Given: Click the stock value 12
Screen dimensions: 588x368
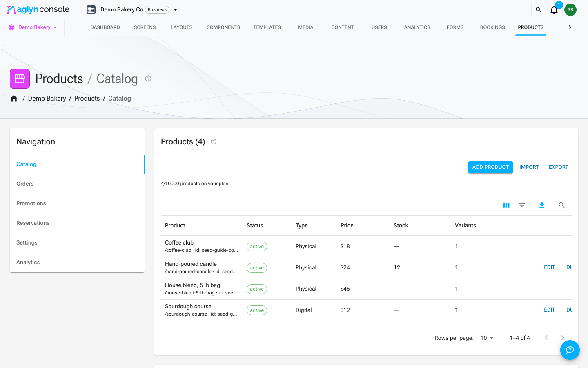Looking at the screenshot, I should 397,268.
